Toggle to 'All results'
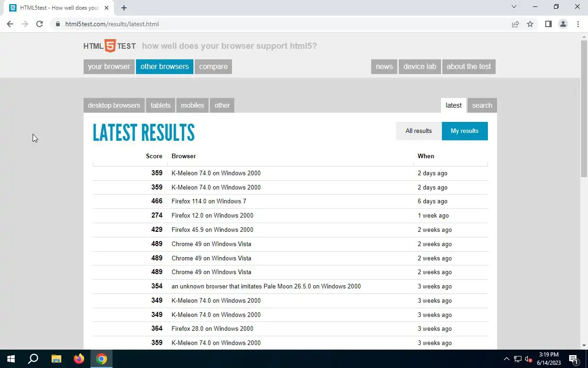 click(418, 131)
